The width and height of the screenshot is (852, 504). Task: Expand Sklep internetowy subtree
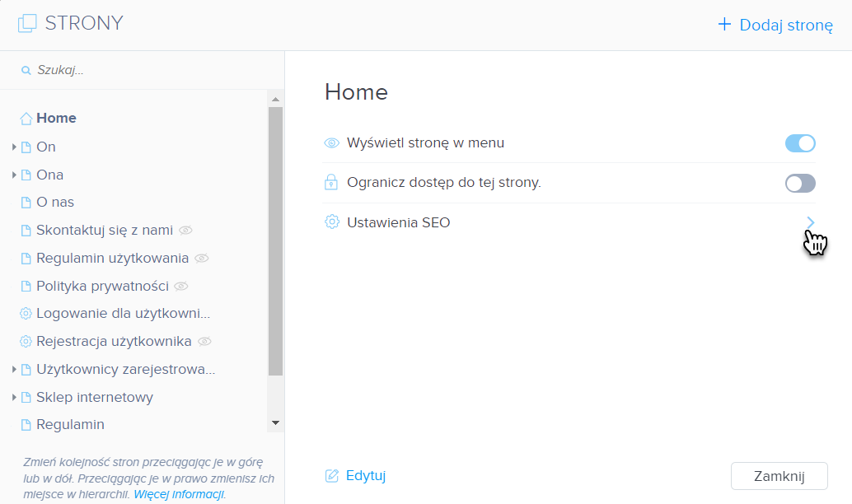pos(13,398)
